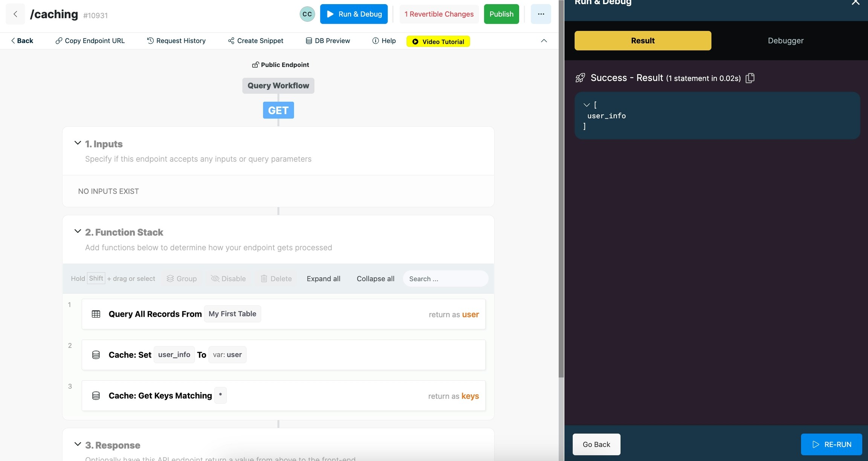Collapse the top toolbar with up chevron
This screenshot has height=461, width=868.
[x=544, y=41]
